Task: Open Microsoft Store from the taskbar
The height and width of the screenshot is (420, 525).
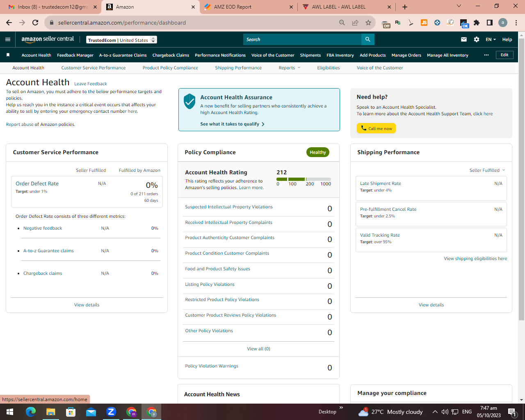Action: (x=71, y=412)
